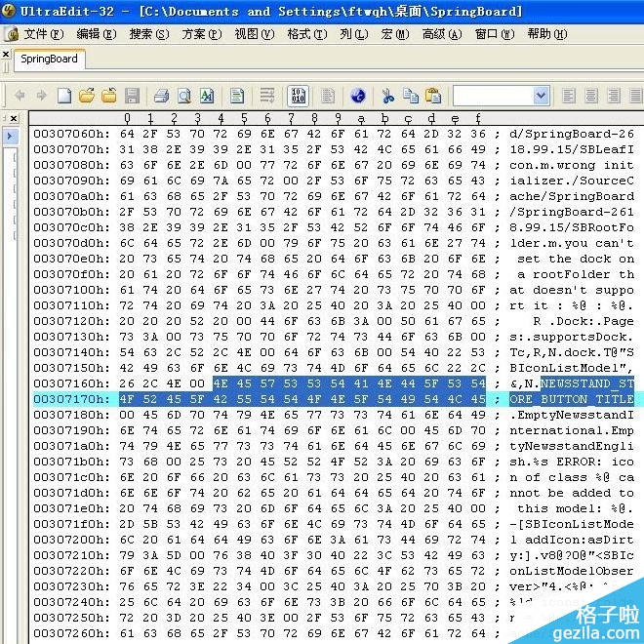Click offset address 00307060h

[x=72, y=134]
